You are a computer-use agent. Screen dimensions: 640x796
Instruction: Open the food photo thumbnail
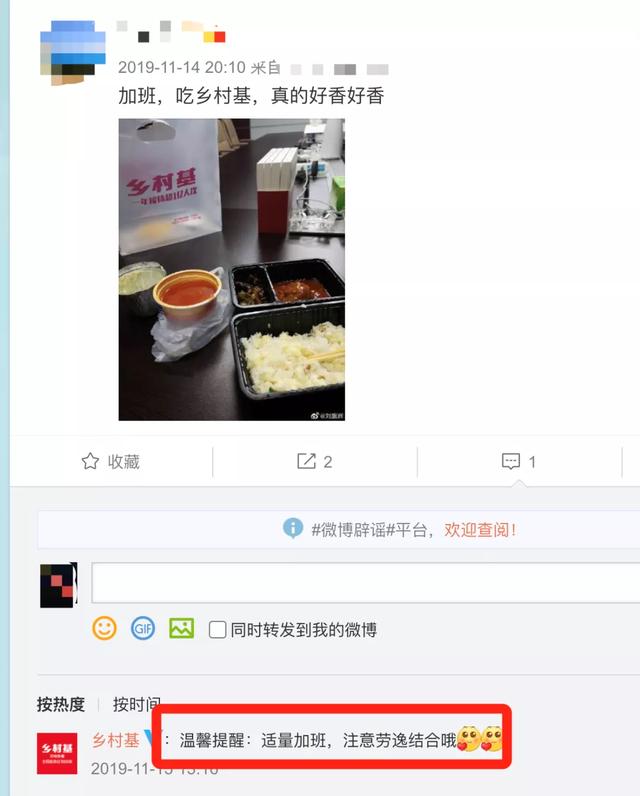[x=231, y=270]
